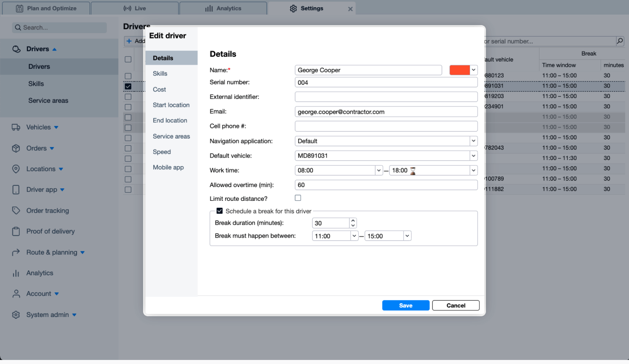This screenshot has width=629, height=364.
Task: Click the Locations pin icon
Action: click(16, 169)
